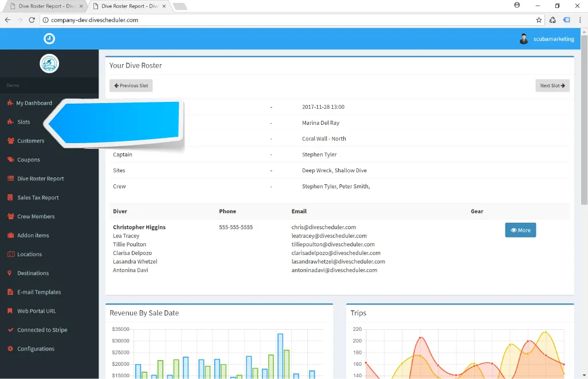Click the Previous Slot button
Image resolution: width=588 pixels, height=379 pixels.
click(x=131, y=85)
